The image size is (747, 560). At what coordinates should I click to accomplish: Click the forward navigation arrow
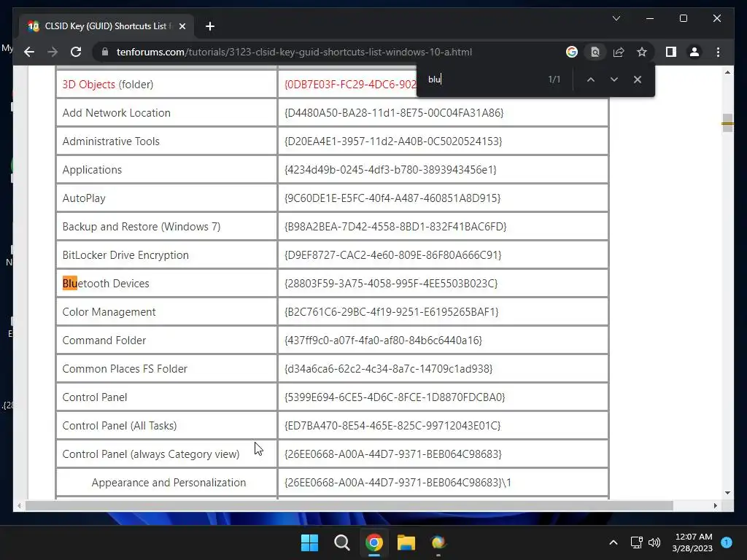click(53, 52)
